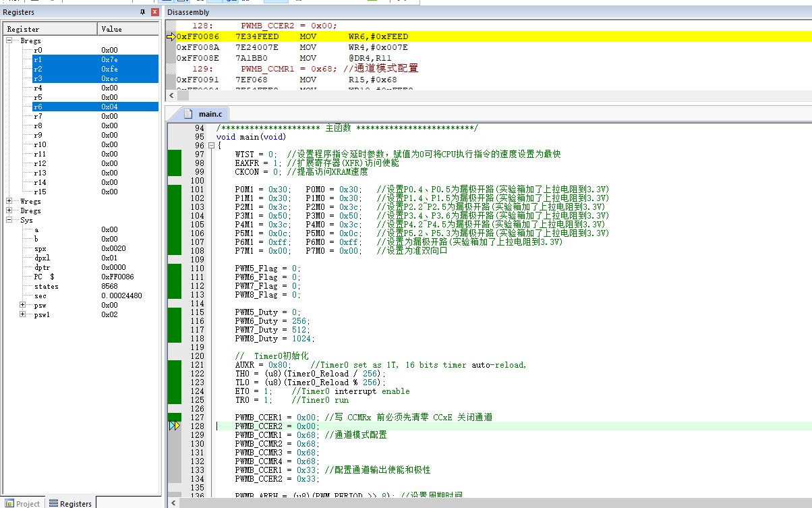This screenshot has width=812, height=508.
Task: Collapse the Bregs register group
Action: tap(10, 40)
